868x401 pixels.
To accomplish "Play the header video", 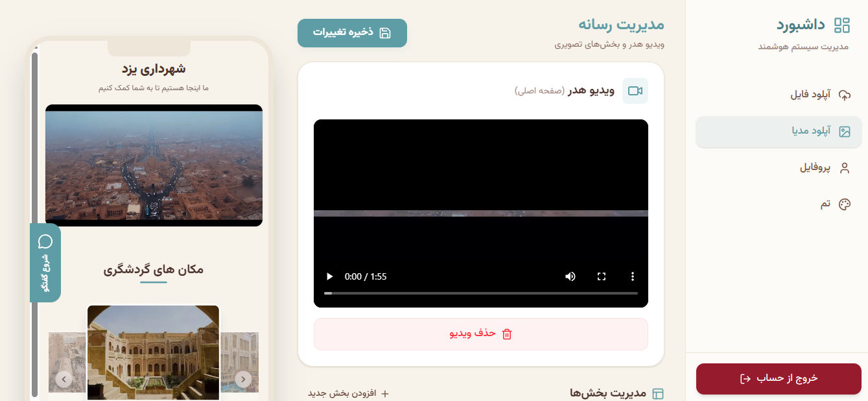I will coord(329,276).
